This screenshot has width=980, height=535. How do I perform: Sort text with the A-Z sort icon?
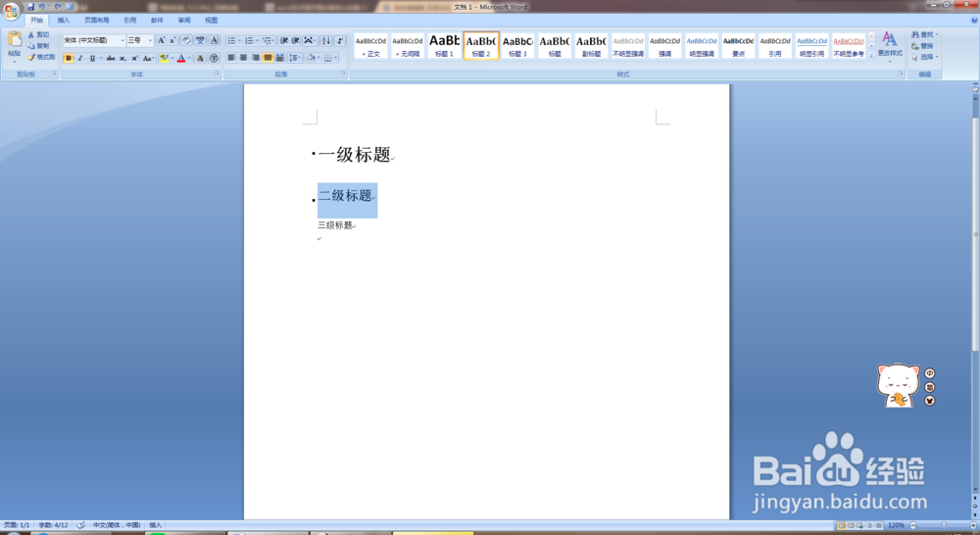[325, 40]
